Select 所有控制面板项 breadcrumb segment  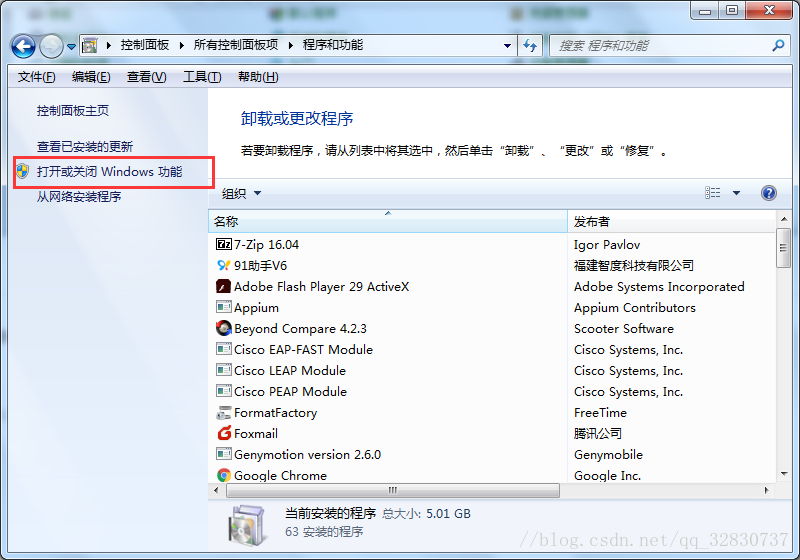[x=236, y=45]
